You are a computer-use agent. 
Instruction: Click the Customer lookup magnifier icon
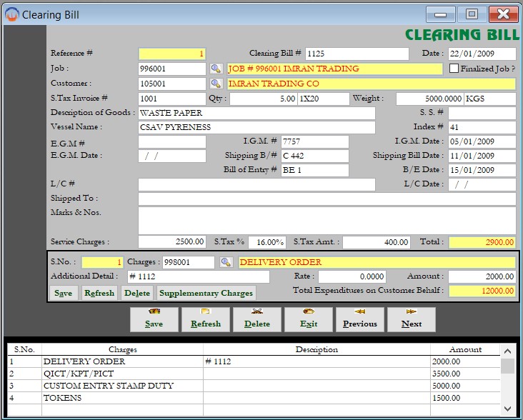point(216,84)
